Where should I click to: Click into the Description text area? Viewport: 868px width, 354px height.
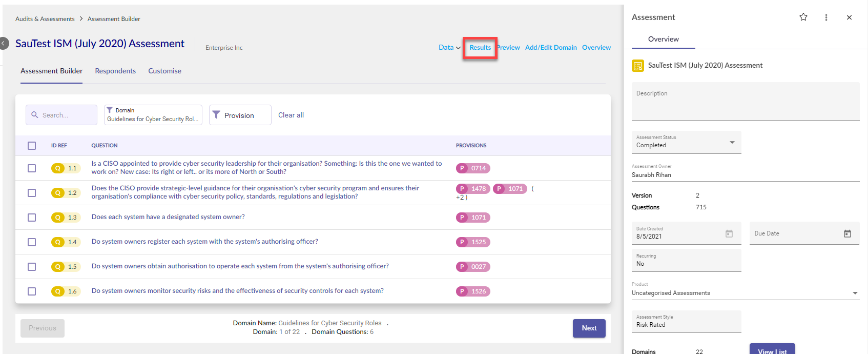[x=746, y=101]
